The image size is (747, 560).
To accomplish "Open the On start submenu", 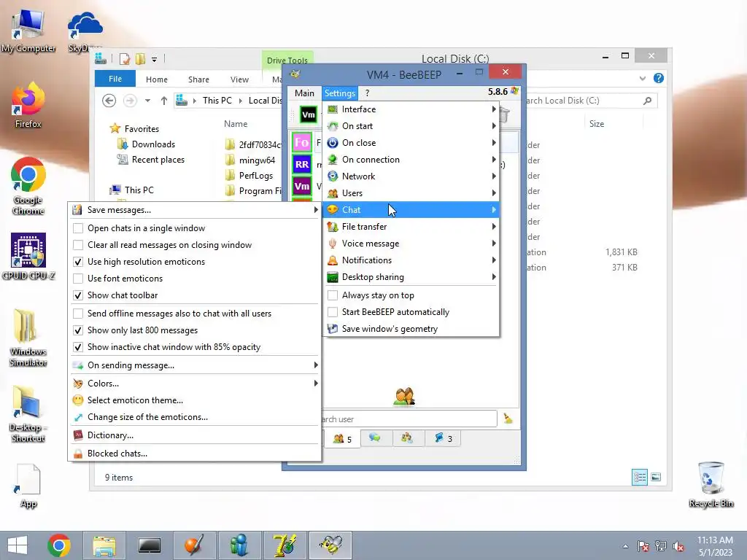I will coord(411,126).
